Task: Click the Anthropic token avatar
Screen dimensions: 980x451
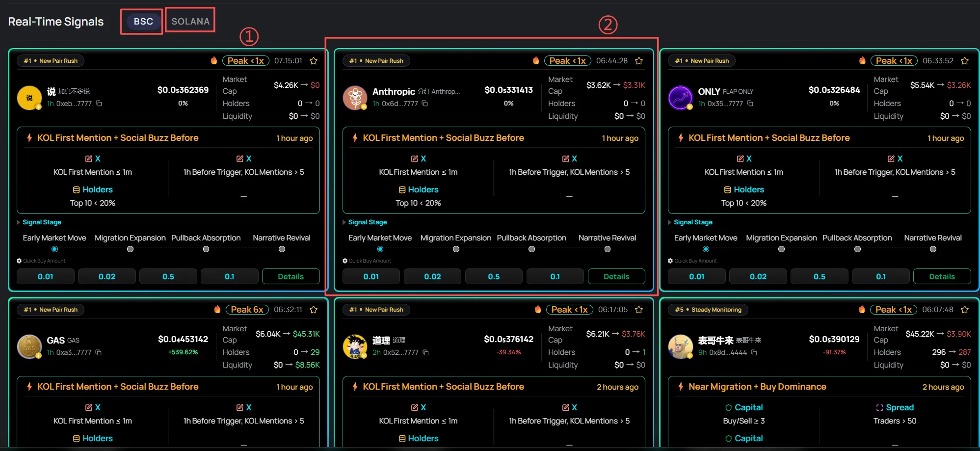Action: click(355, 98)
